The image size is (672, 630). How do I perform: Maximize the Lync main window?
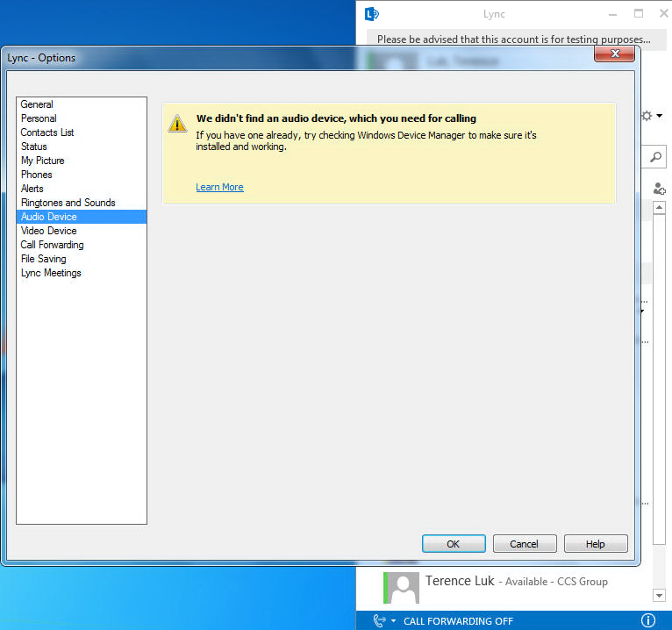click(x=639, y=14)
